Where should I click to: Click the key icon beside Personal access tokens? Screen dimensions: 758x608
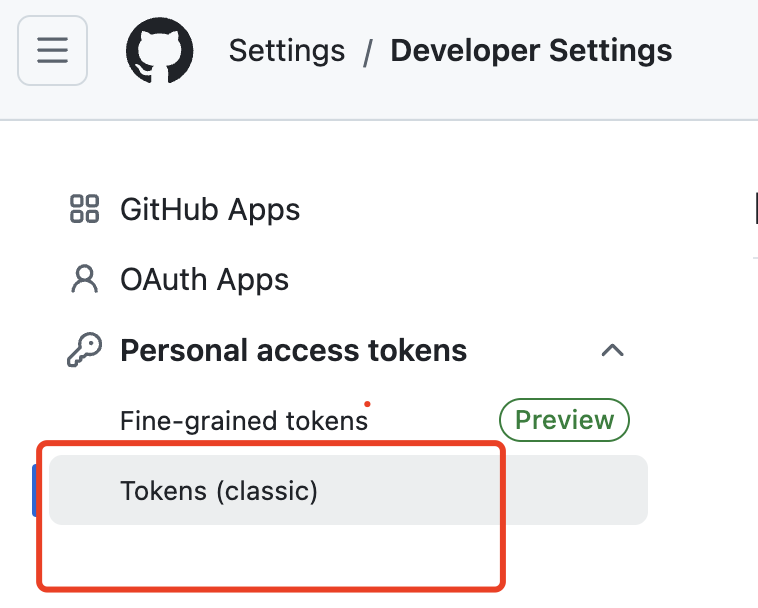click(84, 350)
